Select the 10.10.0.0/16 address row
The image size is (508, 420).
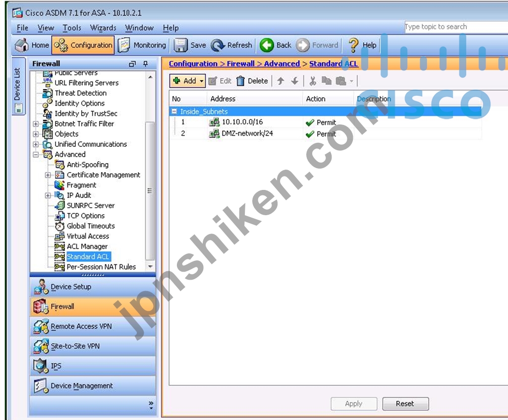(x=325, y=122)
